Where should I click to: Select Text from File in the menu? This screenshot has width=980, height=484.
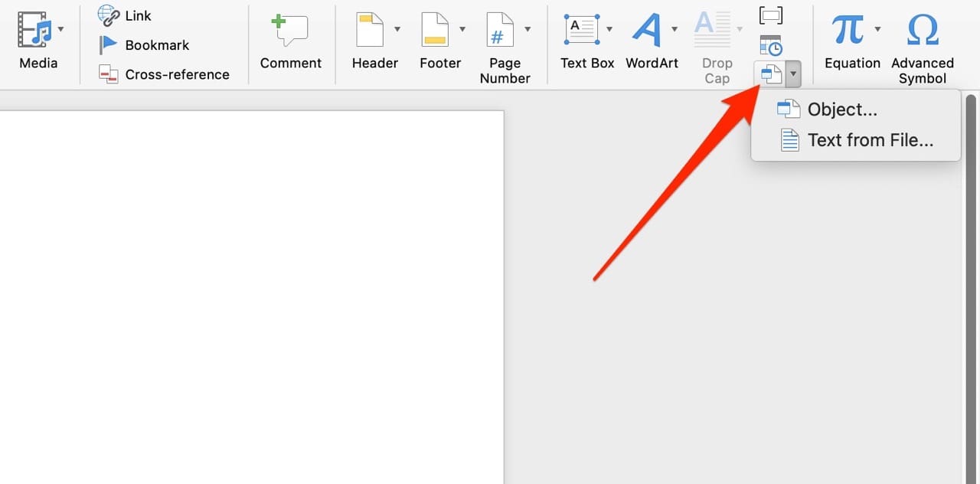coord(871,139)
